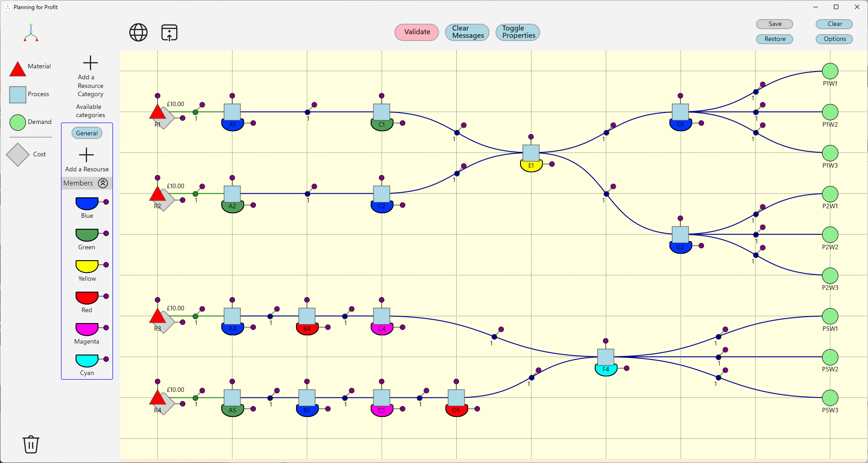Save the current plan
The image size is (868, 463).
coord(774,24)
